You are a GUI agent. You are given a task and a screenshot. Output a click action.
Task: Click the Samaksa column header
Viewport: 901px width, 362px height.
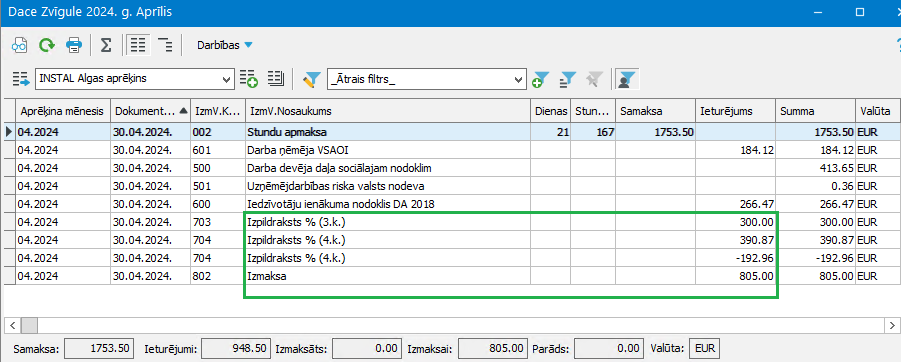(655, 111)
